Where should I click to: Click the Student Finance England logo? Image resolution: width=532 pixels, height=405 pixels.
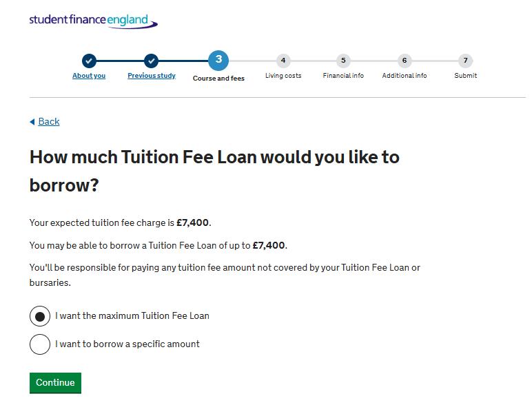point(93,21)
